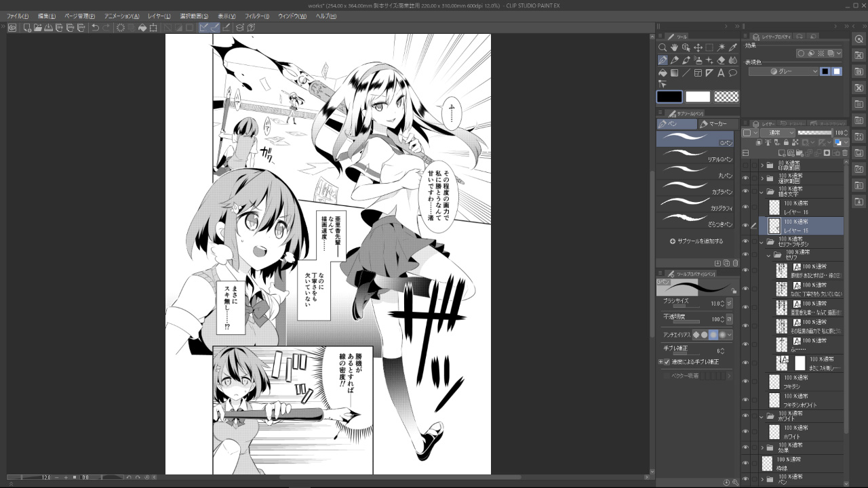The height and width of the screenshot is (488, 868).
Task: Collapse the セリフ・フキダシ folder
Action: pos(762,242)
